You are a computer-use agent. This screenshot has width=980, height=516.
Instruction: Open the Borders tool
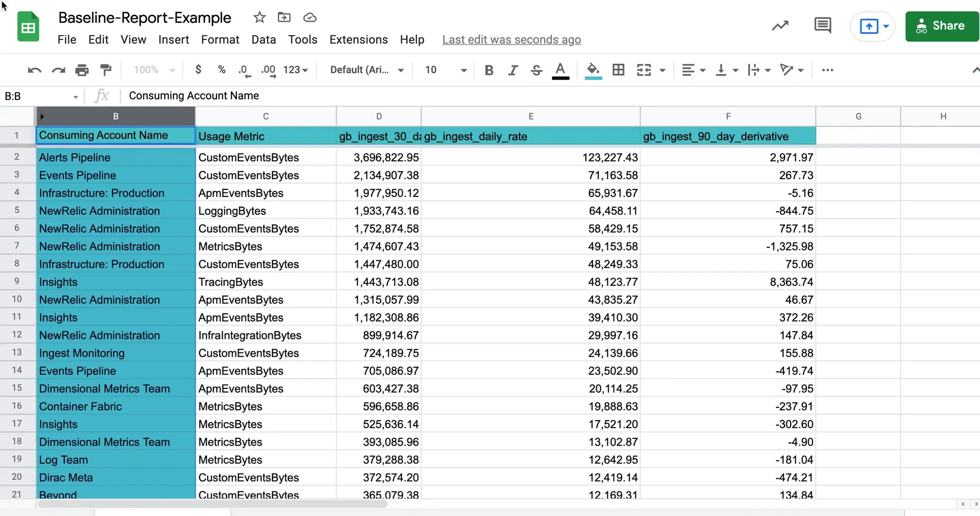[x=618, y=70]
